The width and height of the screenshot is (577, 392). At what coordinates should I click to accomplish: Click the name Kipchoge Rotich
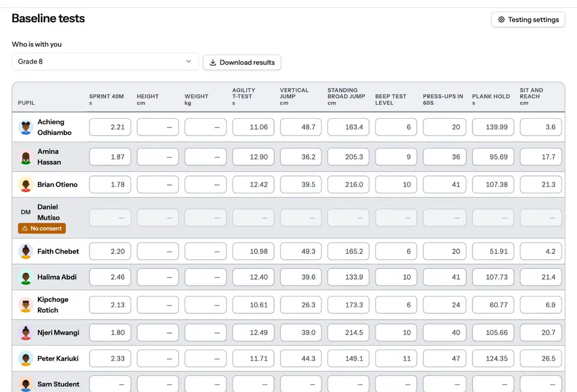click(x=53, y=305)
